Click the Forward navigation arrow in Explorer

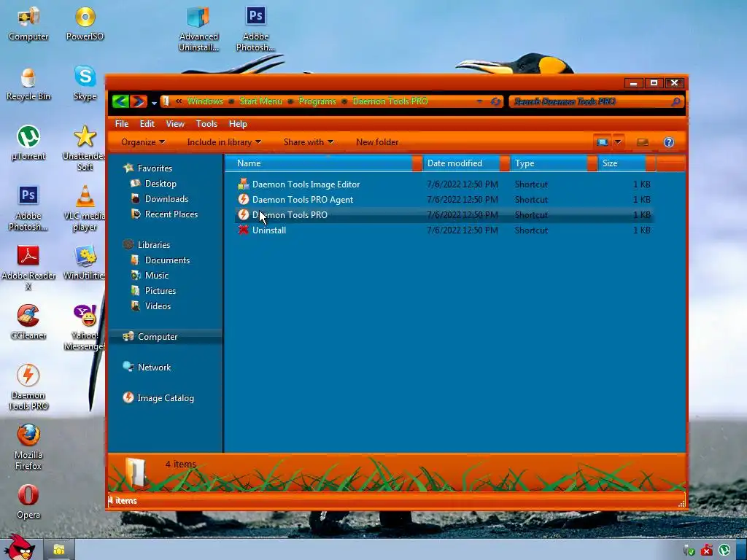coord(138,101)
